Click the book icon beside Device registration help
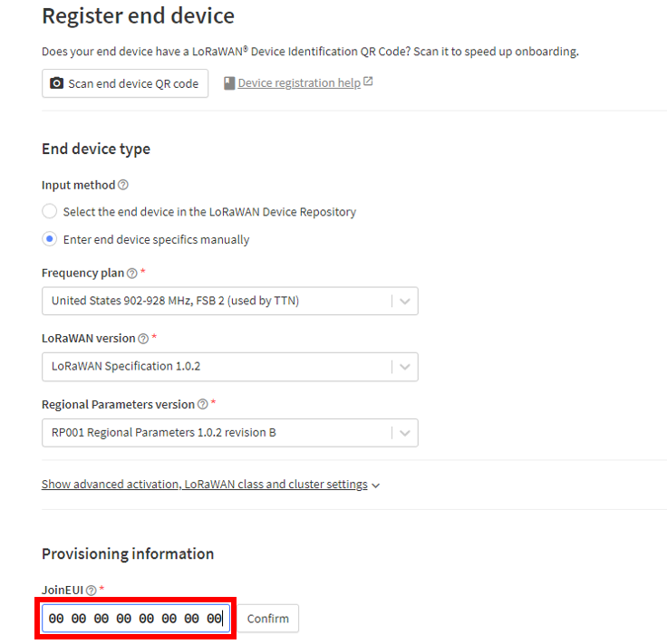Image resolution: width=667 pixels, height=644 pixels. click(229, 83)
